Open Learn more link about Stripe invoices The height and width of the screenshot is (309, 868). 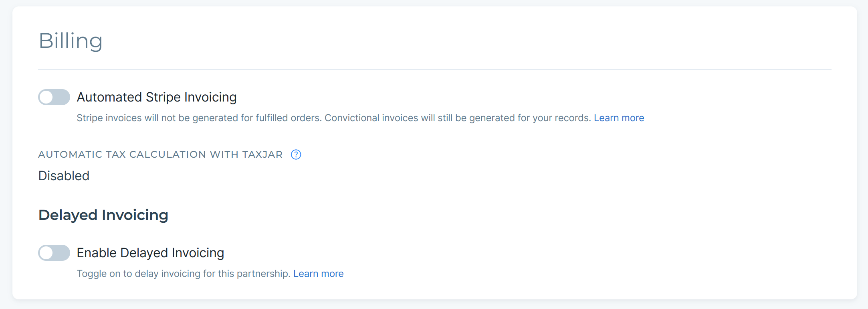point(619,118)
